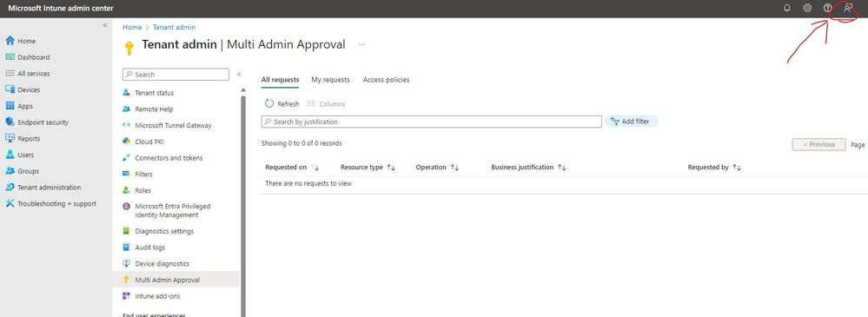Screen dimensions: 868x317
Task: Click the Tenant admin breadcrumb link
Action: point(174,27)
